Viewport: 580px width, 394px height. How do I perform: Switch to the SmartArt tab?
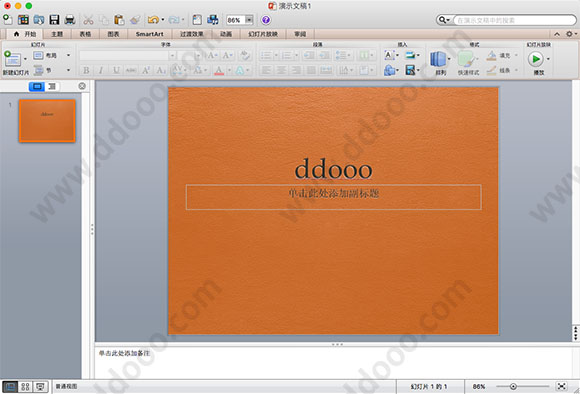tap(149, 34)
